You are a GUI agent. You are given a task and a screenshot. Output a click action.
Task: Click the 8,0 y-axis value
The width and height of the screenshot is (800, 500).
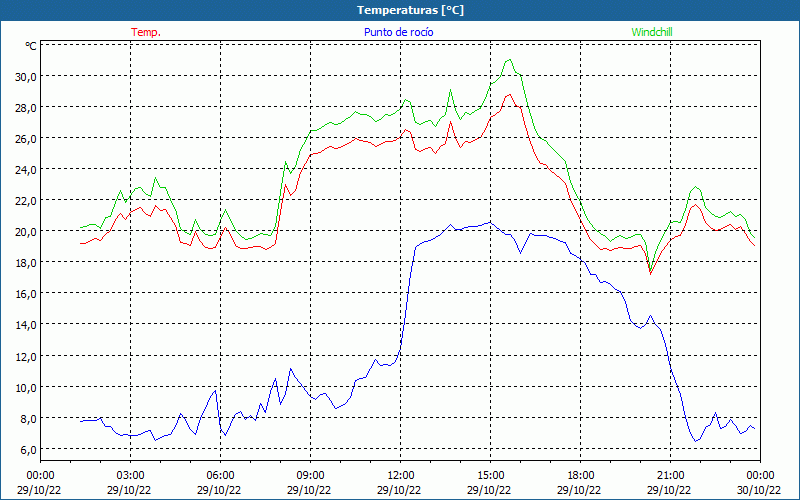pyautogui.click(x=29, y=418)
